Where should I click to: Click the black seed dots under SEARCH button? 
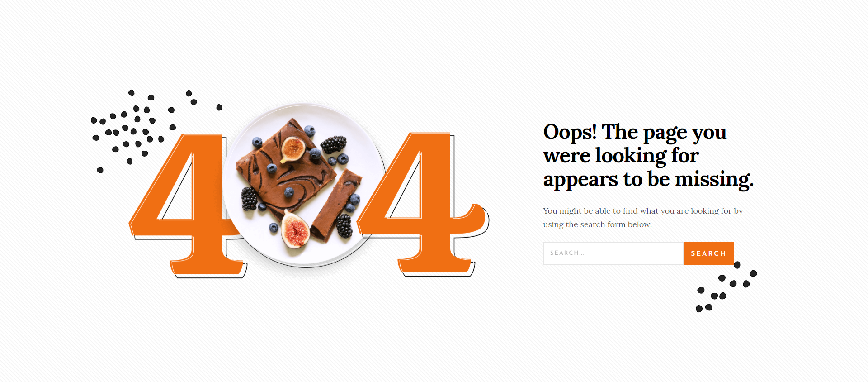pyautogui.click(x=726, y=287)
